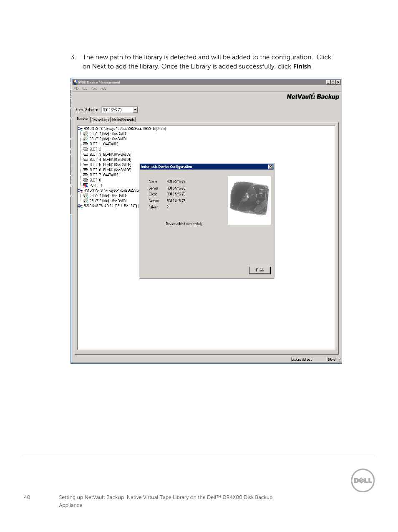Select row DRIVE 2 (Idle) : 6A4GA001 in first library

pos(108,139)
